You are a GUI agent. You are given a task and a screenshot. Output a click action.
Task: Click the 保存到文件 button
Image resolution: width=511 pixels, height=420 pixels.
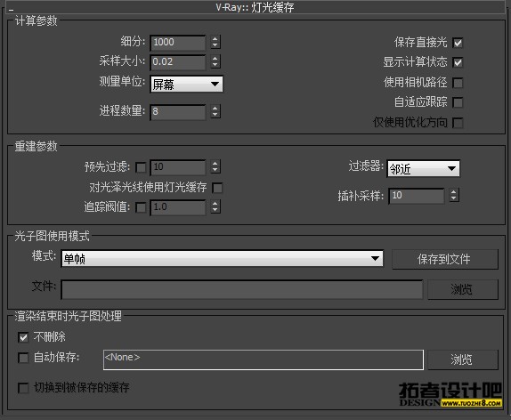click(445, 259)
